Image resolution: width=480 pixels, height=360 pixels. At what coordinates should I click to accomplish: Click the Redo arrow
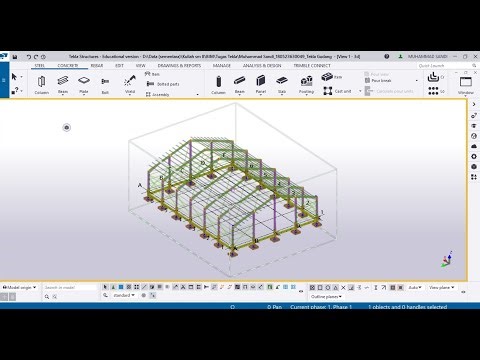[x=36, y=57]
